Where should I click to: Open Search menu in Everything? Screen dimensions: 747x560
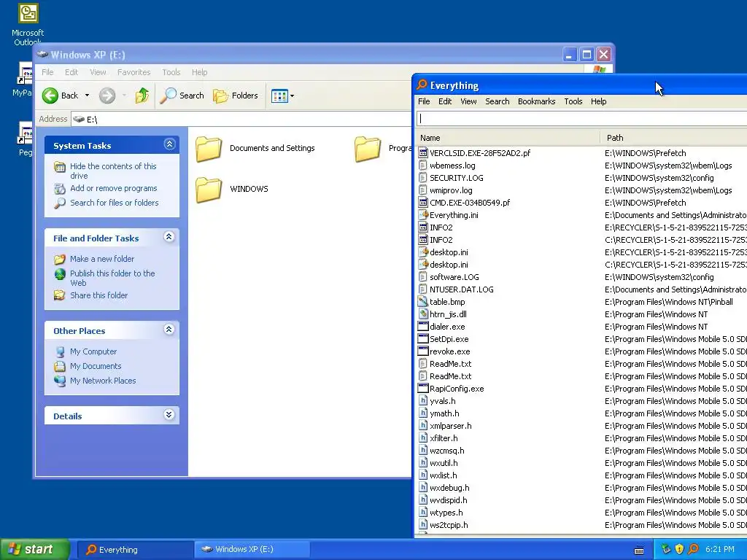point(498,101)
